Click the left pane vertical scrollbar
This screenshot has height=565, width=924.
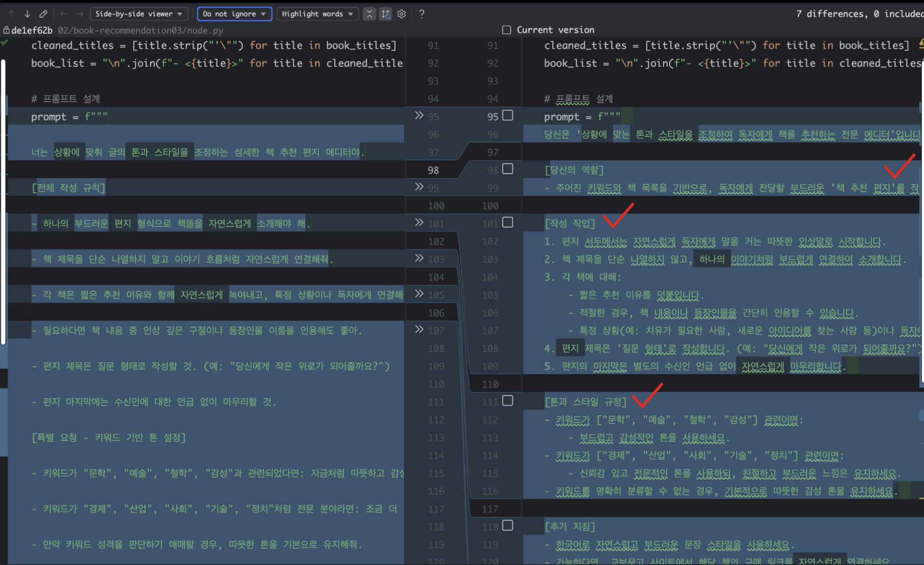tap(3, 199)
